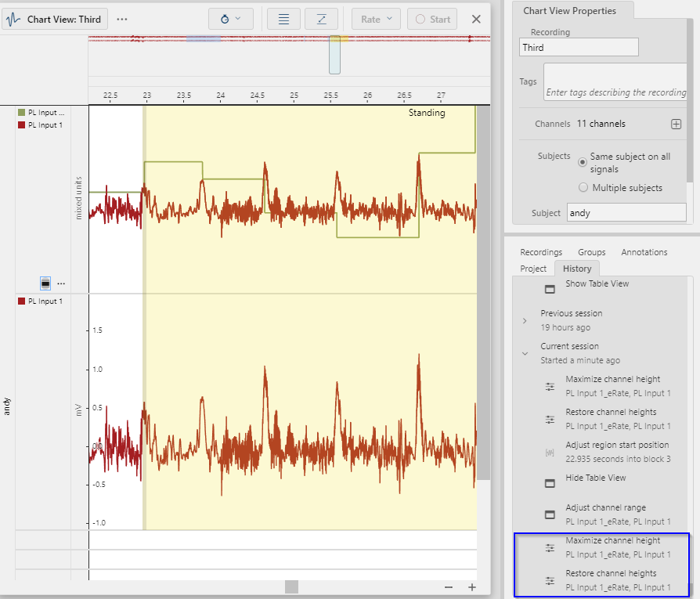
Task: Select the 'Multiple subjects' radio button
Action: click(583, 188)
